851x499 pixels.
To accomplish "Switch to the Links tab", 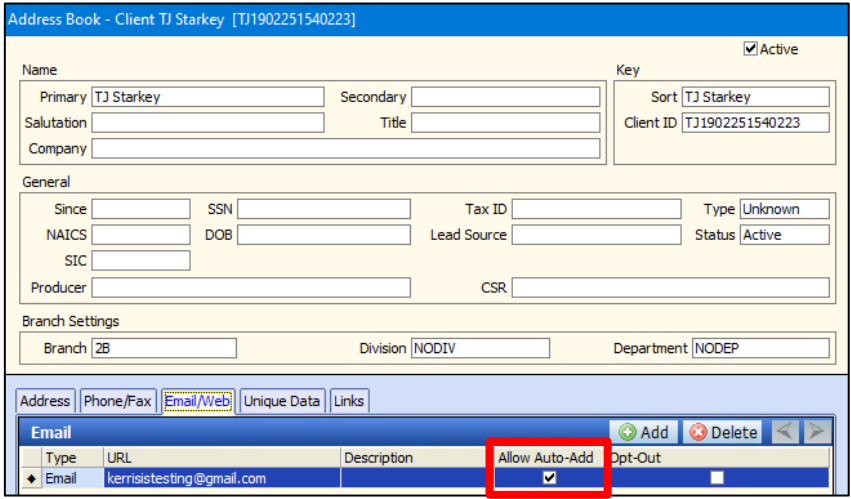I will coord(349,401).
